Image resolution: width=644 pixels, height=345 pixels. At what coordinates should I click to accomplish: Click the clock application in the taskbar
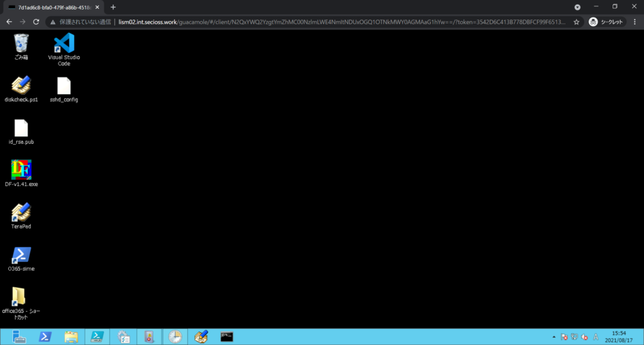[x=175, y=337]
